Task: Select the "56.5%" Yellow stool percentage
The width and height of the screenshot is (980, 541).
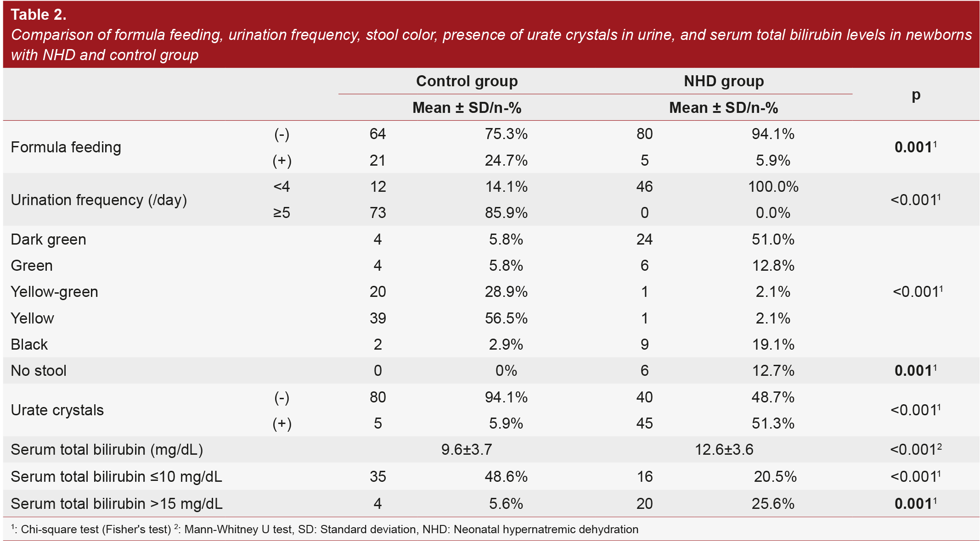Action: click(x=506, y=318)
